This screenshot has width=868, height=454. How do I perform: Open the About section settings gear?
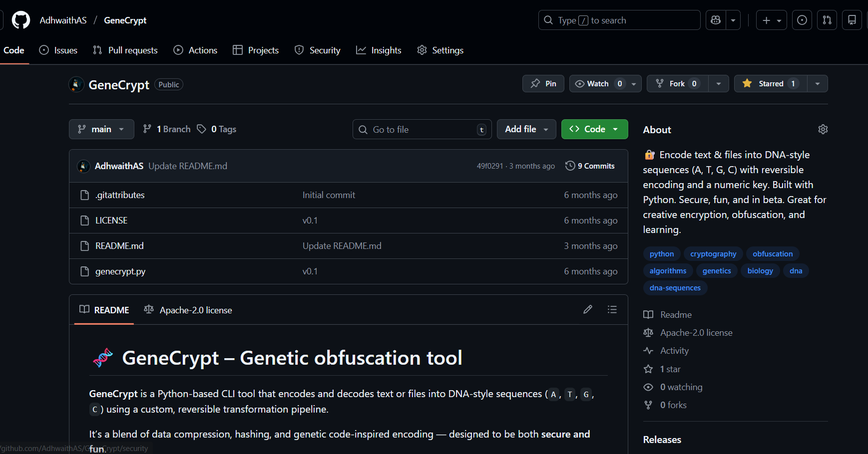click(823, 129)
